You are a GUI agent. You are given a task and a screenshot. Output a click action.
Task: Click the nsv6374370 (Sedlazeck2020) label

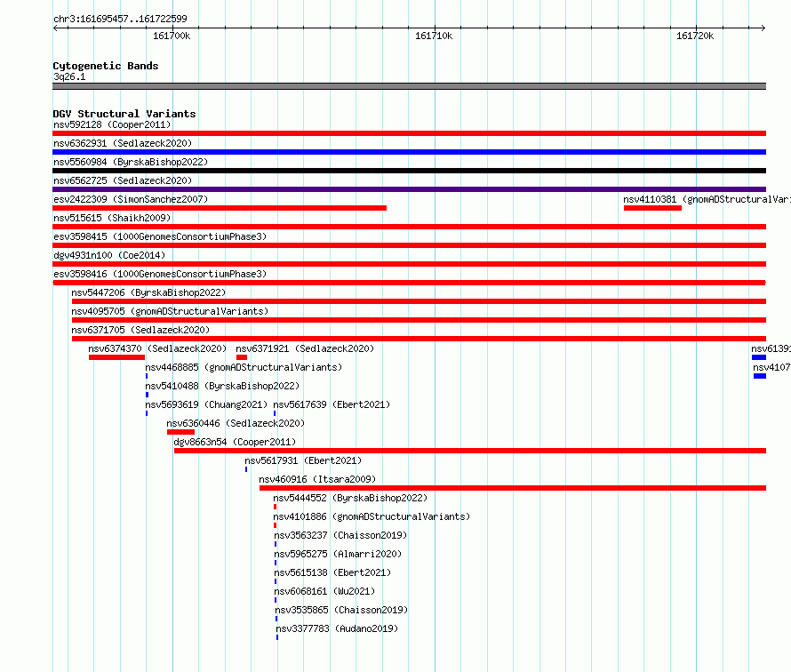click(157, 348)
